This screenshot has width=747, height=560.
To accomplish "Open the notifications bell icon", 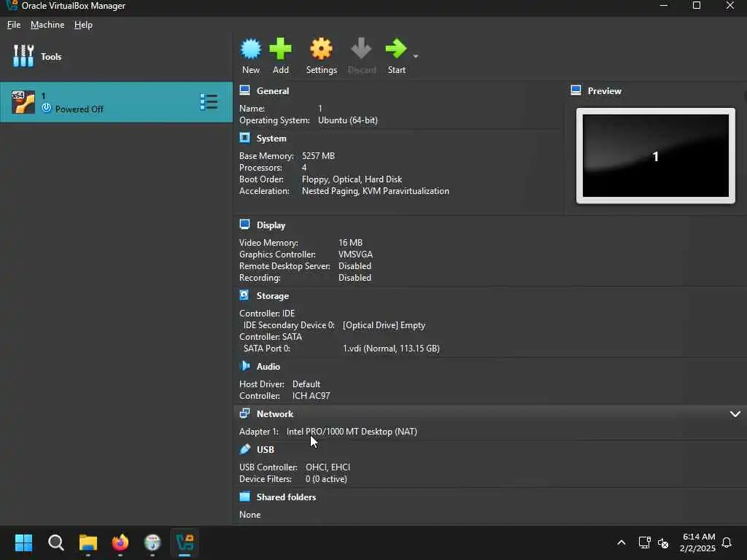I will pyautogui.click(x=727, y=542).
